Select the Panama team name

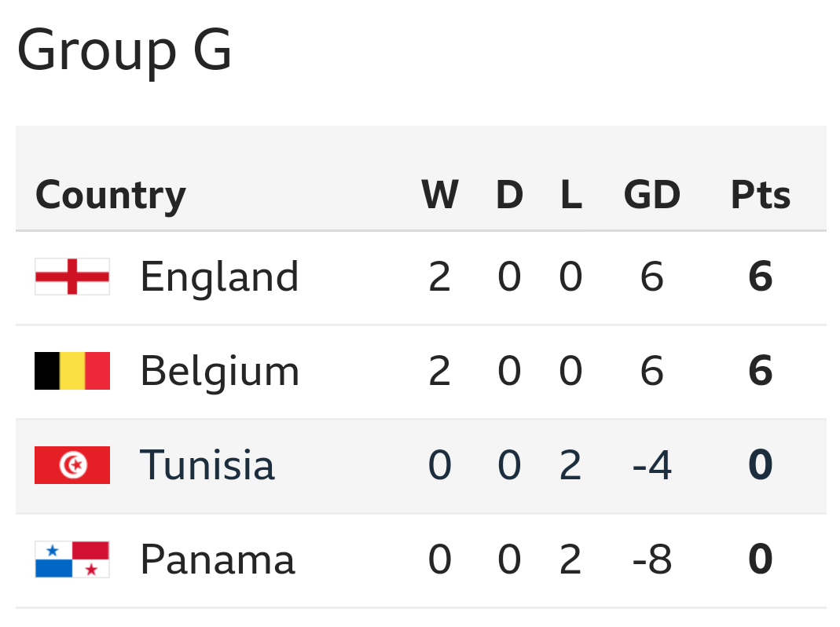click(217, 559)
